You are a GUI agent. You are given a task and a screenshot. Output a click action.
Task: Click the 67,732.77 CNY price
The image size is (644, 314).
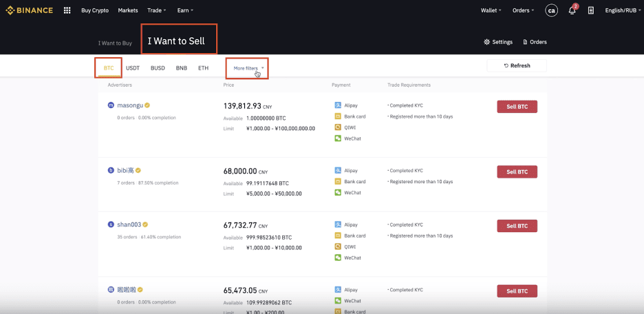pos(246,225)
